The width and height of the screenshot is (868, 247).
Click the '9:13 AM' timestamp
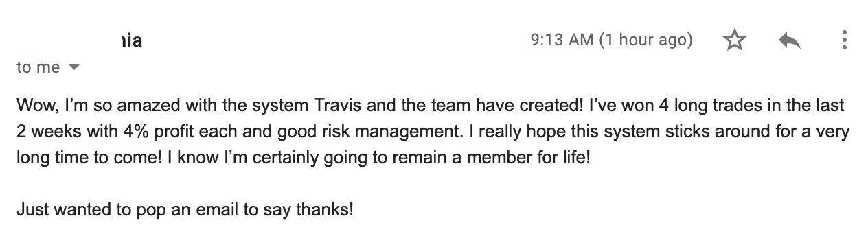[562, 40]
